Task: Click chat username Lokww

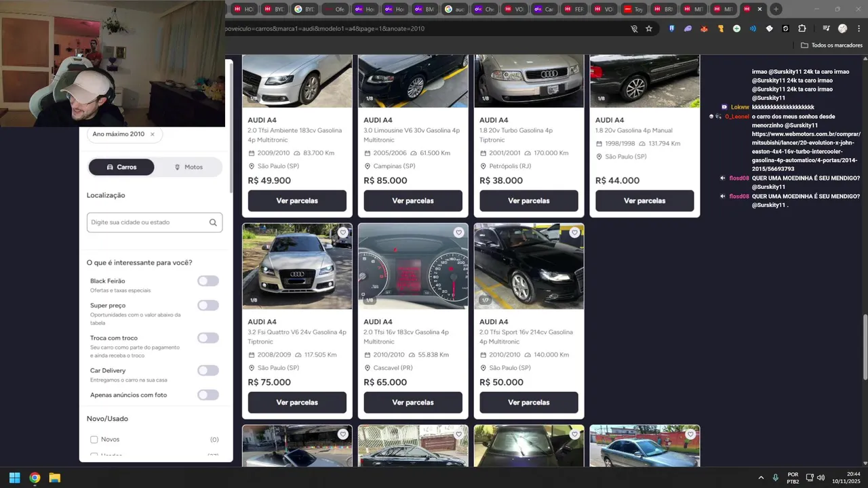Action: [x=740, y=107]
